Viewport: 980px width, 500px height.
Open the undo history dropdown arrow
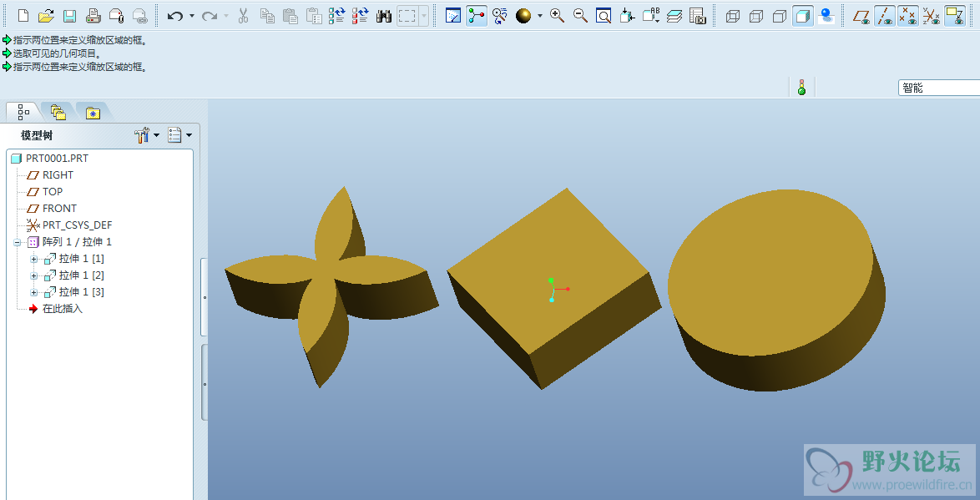pyautogui.click(x=191, y=16)
